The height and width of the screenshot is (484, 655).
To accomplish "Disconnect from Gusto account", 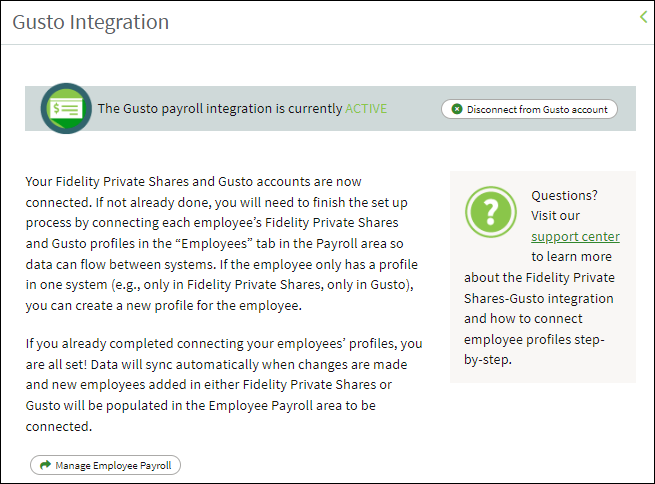I will (x=529, y=109).
